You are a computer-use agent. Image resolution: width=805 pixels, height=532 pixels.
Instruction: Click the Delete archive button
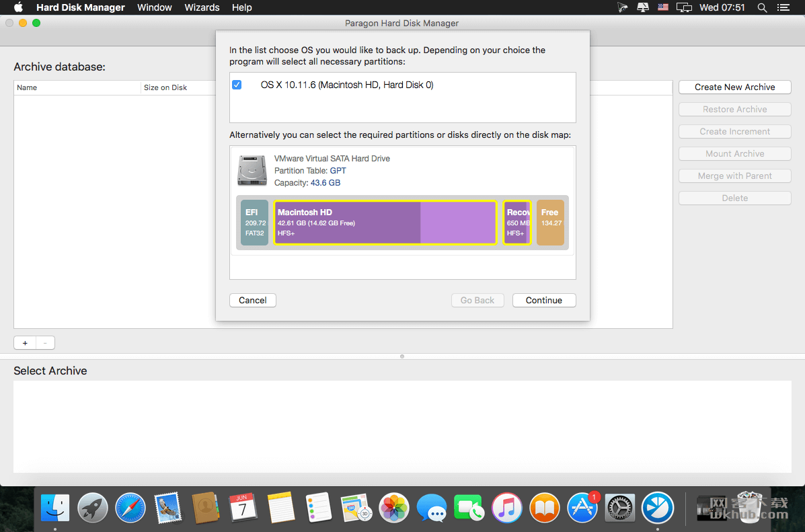pyautogui.click(x=734, y=198)
